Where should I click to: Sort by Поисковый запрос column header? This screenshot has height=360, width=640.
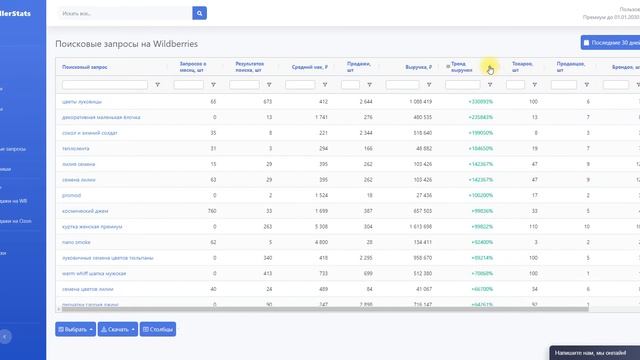click(85, 67)
